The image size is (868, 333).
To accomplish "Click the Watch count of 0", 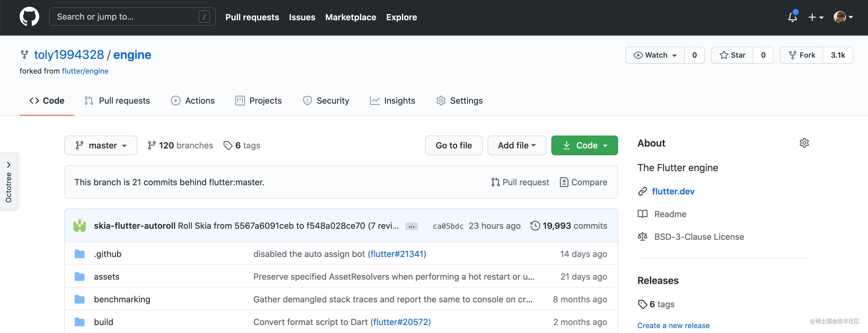I will (x=694, y=55).
